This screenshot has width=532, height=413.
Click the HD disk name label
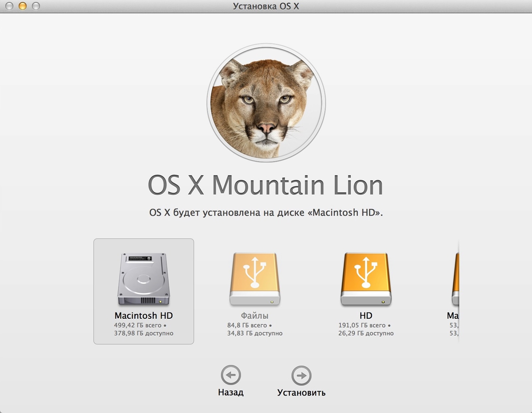(366, 316)
